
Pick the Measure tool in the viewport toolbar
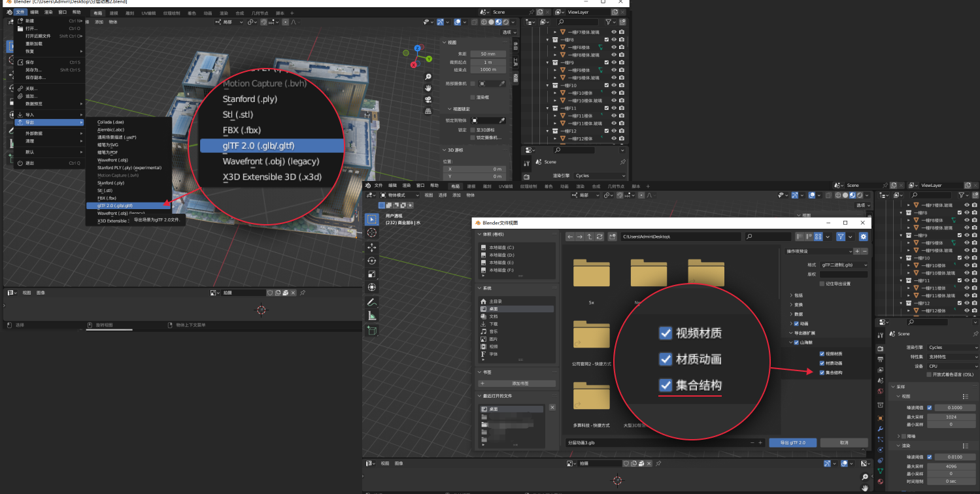click(x=371, y=316)
